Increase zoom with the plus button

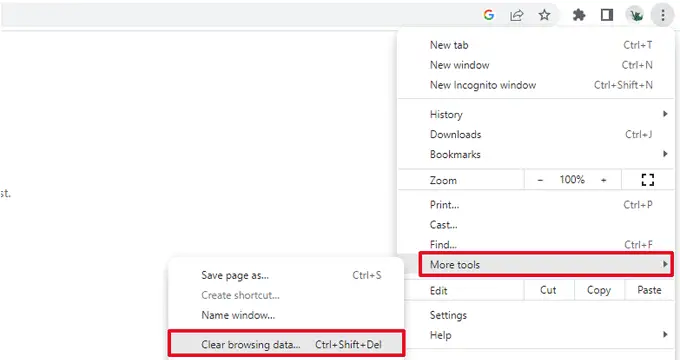604,180
